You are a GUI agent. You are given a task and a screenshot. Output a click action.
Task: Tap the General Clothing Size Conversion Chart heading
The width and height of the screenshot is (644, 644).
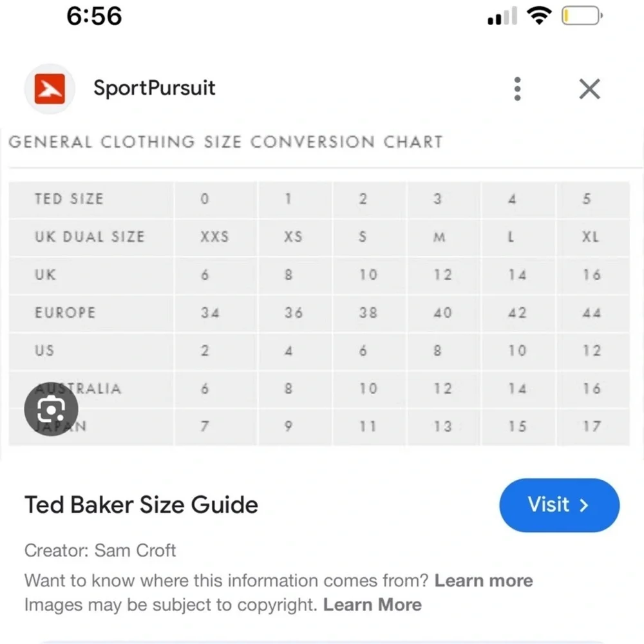pos(225,142)
